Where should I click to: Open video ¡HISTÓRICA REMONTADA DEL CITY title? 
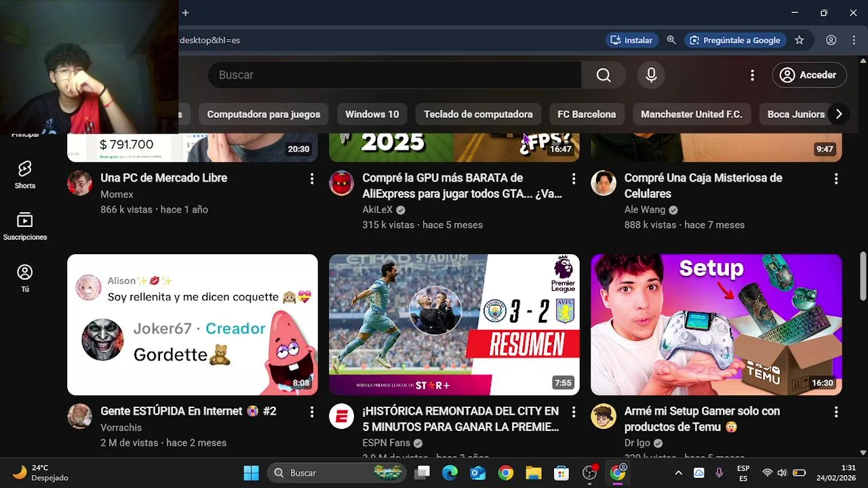click(x=460, y=419)
